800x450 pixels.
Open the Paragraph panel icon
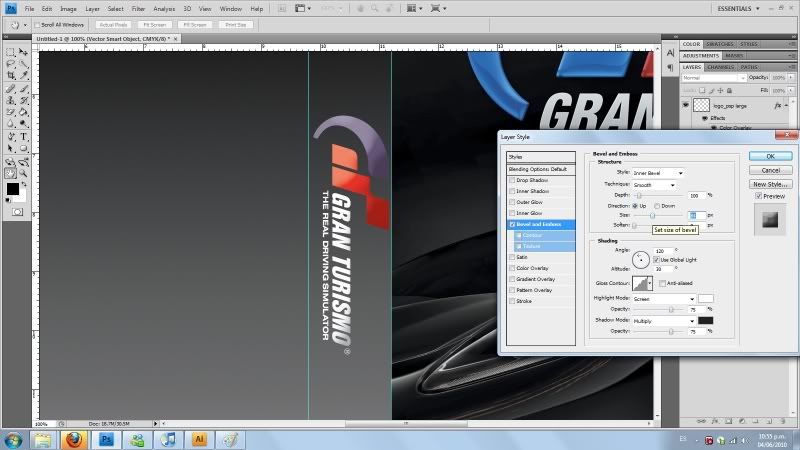670,67
